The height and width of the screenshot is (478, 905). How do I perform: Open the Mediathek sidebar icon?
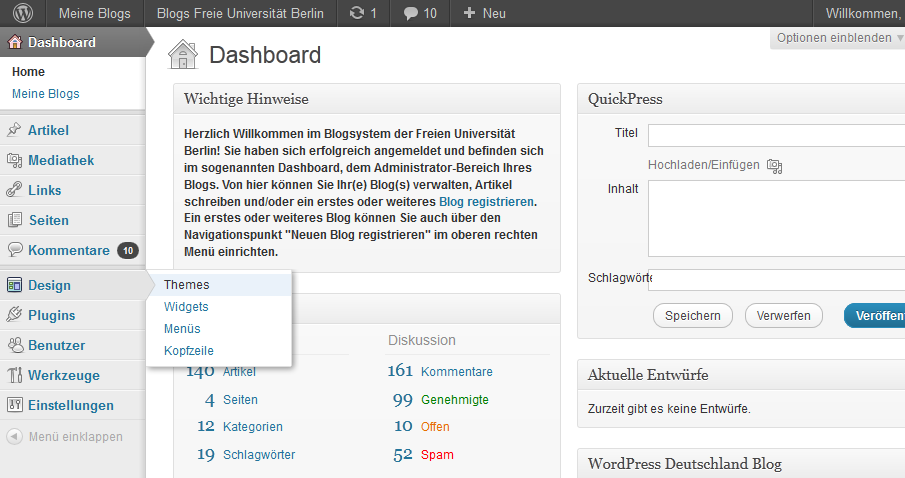click(x=14, y=160)
